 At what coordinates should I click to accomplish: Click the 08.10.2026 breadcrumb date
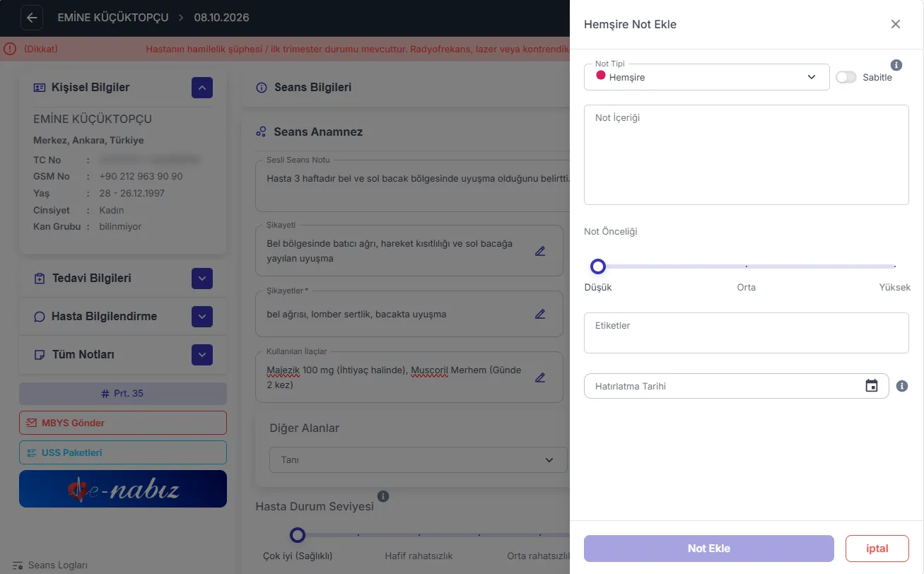[x=222, y=18]
